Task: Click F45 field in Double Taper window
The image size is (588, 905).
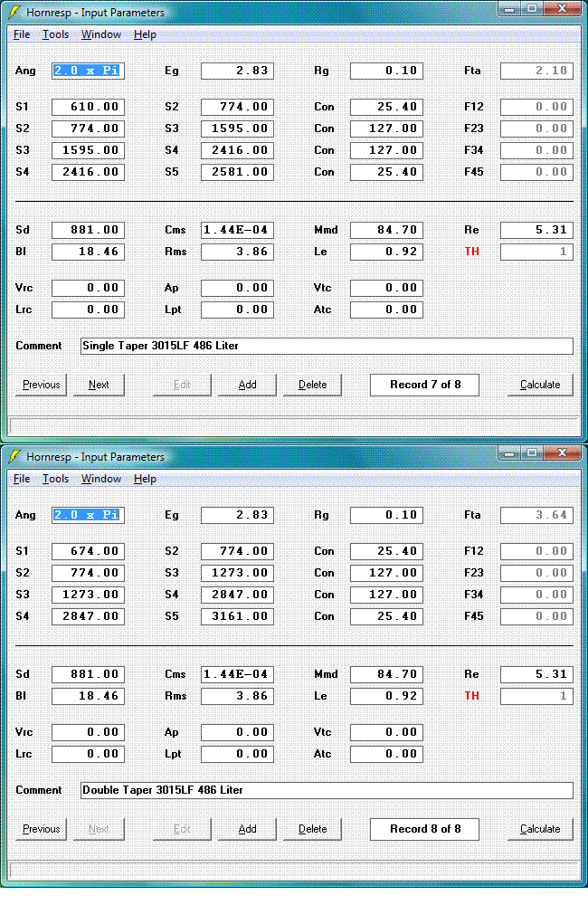Action: click(x=536, y=616)
